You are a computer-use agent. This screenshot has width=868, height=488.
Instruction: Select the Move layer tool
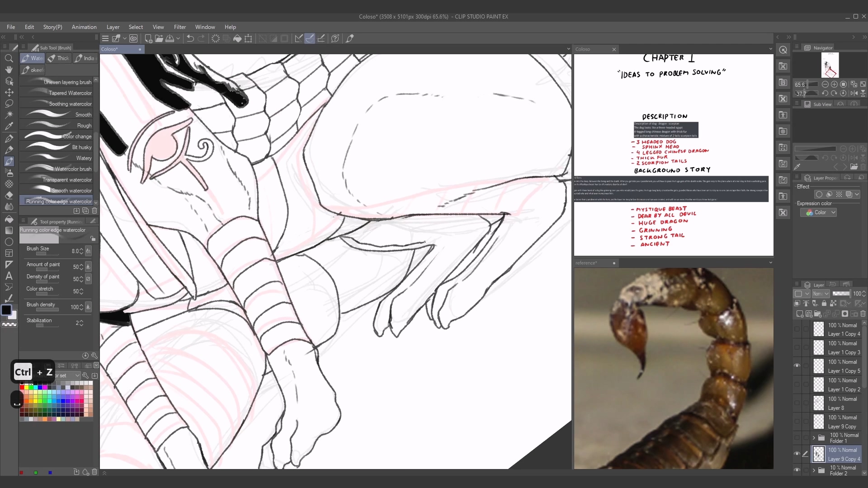point(9,93)
